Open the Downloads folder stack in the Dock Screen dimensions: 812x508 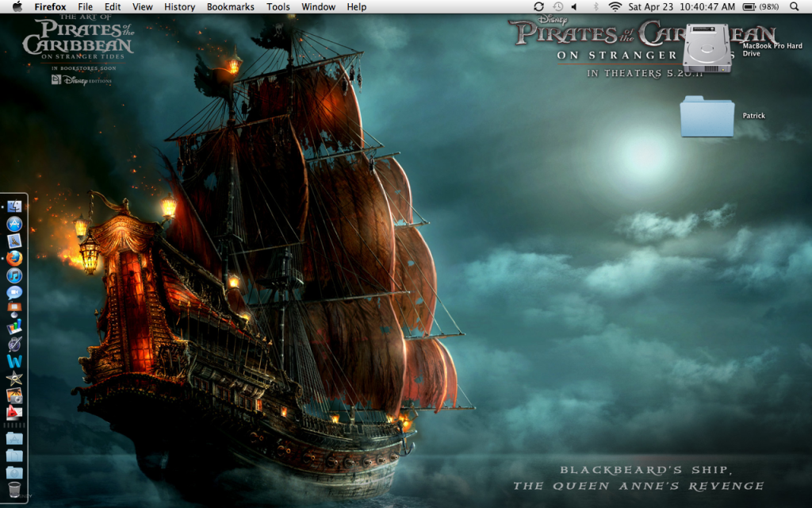pyautogui.click(x=14, y=473)
